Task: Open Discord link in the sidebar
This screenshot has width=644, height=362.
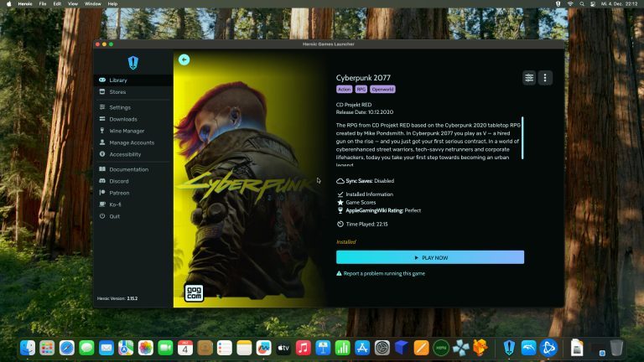Action: tap(133, 181)
